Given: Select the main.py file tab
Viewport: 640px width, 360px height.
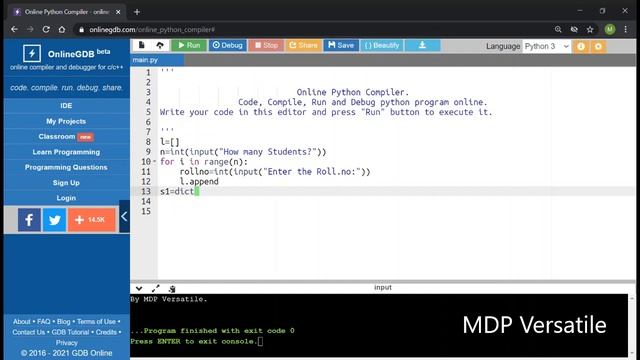Looking at the screenshot, I should (x=157, y=60).
